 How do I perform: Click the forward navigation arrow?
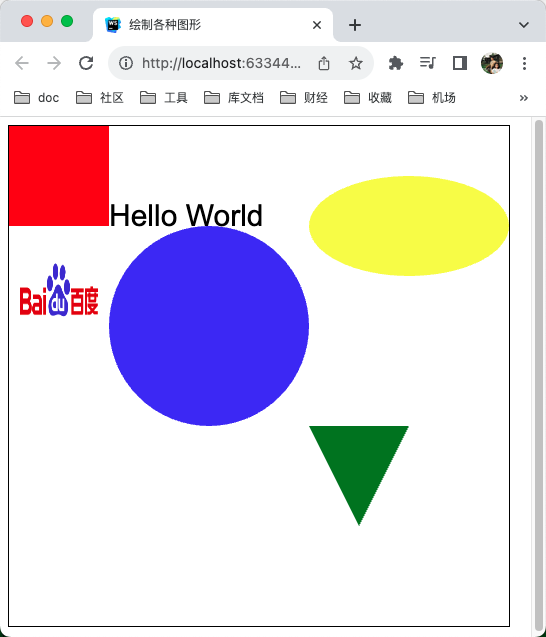[x=54, y=63]
